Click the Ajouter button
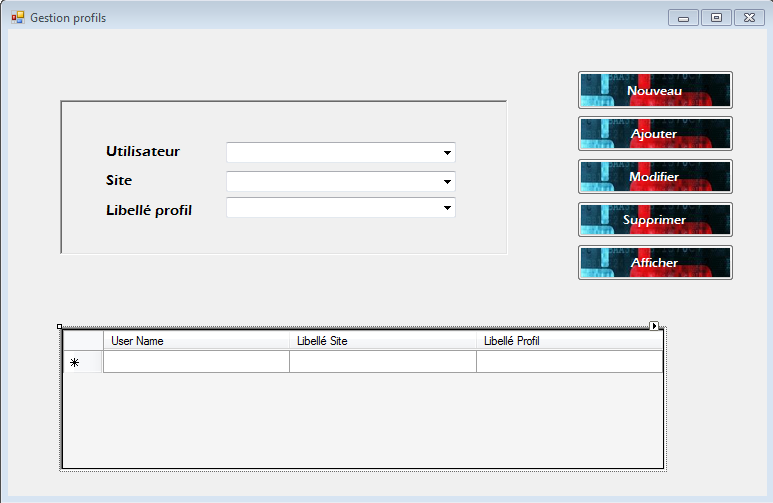 click(655, 134)
